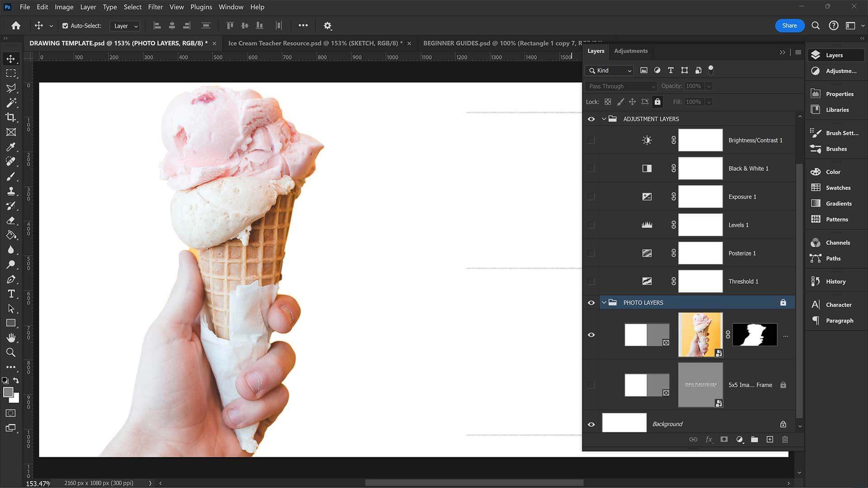
Task: Select the Hand tool
Action: coord(11,338)
